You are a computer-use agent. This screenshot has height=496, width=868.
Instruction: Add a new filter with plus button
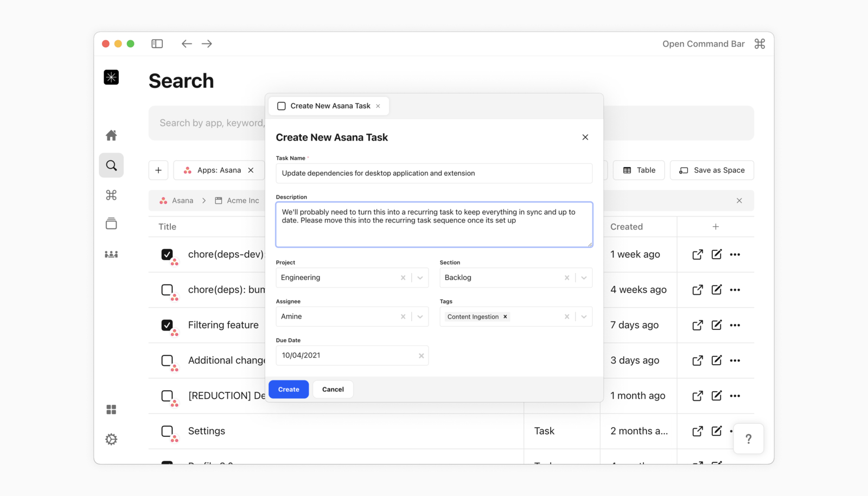(158, 170)
